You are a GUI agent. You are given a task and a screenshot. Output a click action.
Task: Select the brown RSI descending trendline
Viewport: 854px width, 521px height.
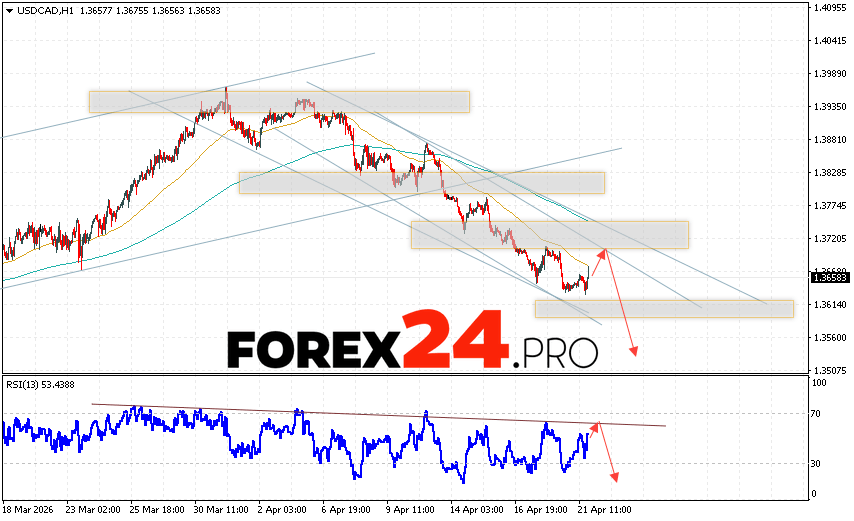point(380,415)
